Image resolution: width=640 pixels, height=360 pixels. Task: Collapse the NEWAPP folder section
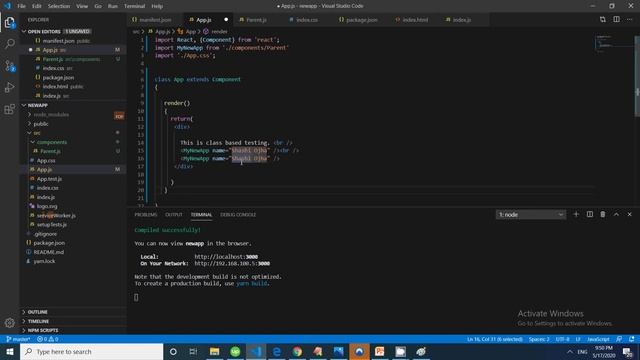tap(24, 105)
